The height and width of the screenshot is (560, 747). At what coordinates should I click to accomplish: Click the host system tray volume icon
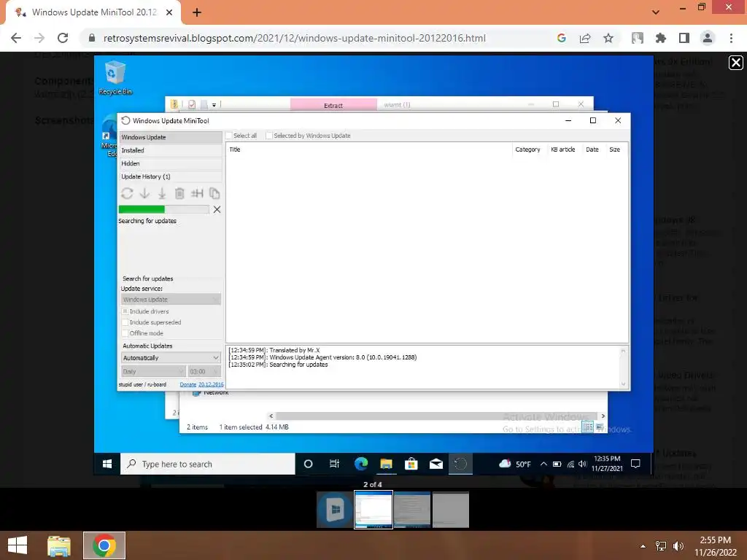click(678, 546)
